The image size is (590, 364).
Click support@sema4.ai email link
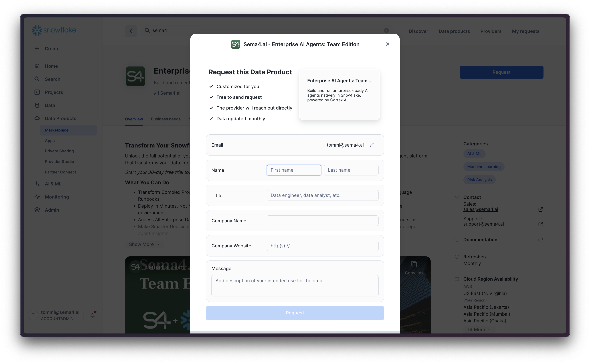pyautogui.click(x=483, y=224)
